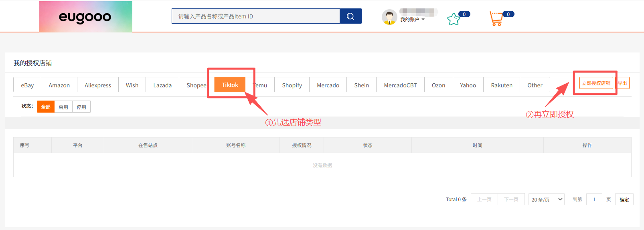The image size is (644, 230).
Task: Click the eugooo logo
Action: pyautogui.click(x=85, y=17)
